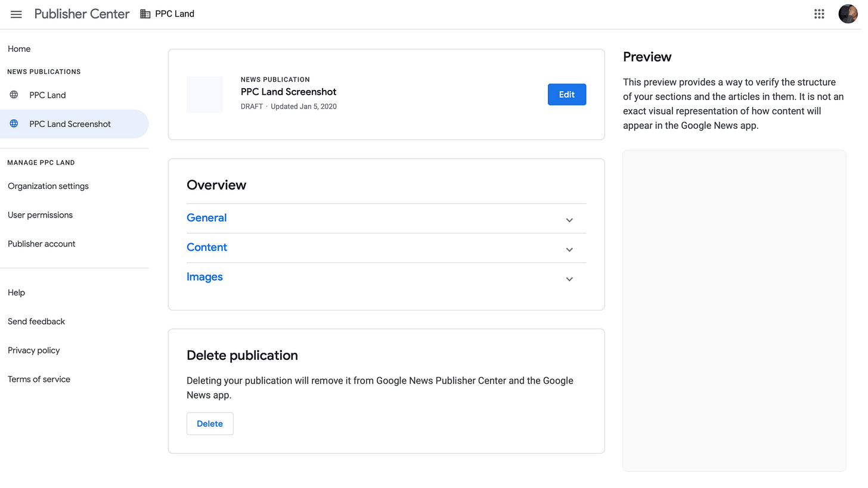The height and width of the screenshot is (488, 868).
Task: Click the organization building icon beside PPC Land
Action: click(x=145, y=14)
